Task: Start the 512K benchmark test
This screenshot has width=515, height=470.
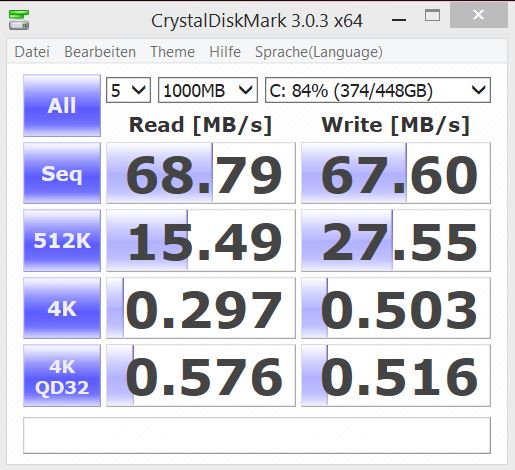Action: 62,240
